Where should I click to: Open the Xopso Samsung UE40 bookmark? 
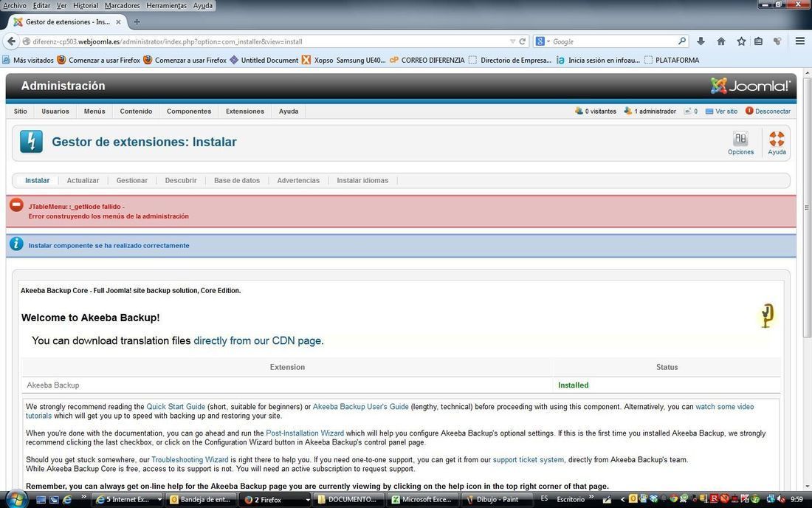coord(344,60)
